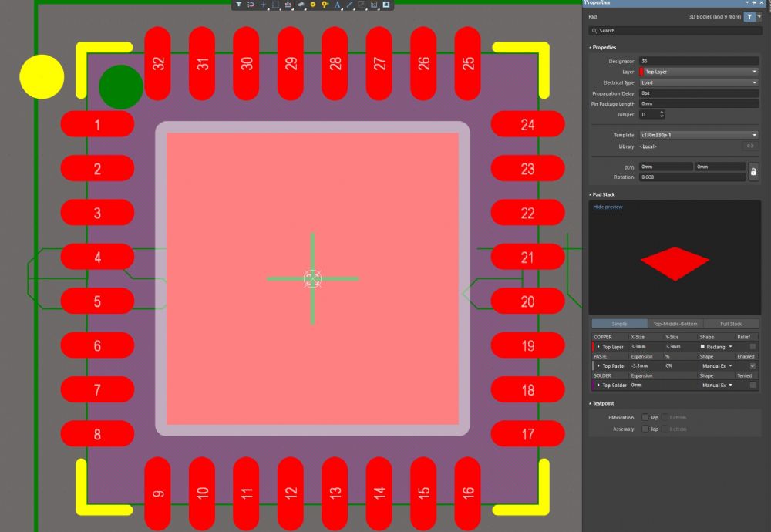Switch to the Full Stack tab
The image size is (771, 532).
[x=730, y=324]
